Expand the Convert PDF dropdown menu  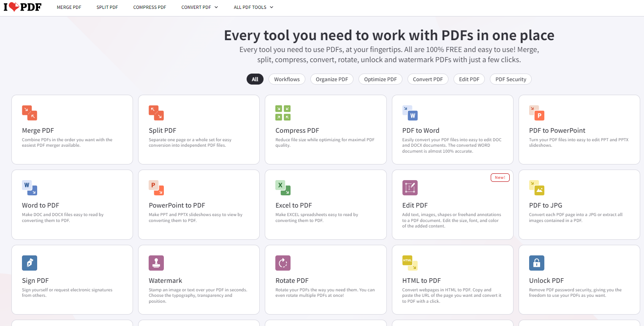pyautogui.click(x=199, y=7)
